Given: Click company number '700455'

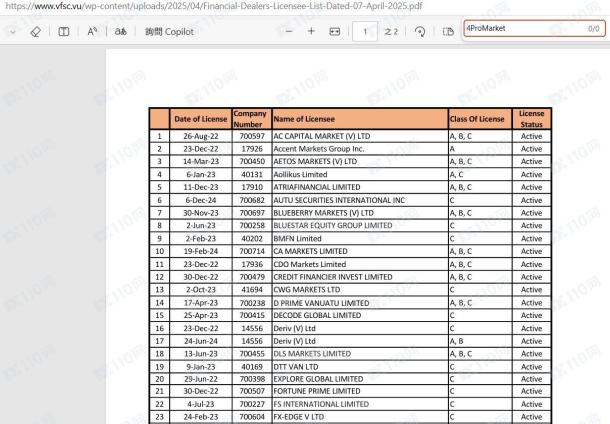Looking at the screenshot, I should click(252, 354).
